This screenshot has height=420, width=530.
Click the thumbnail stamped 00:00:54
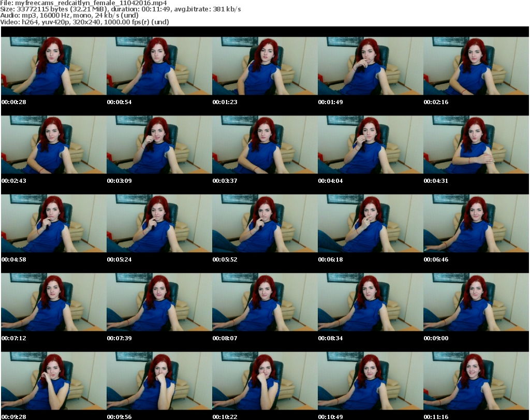[x=159, y=66]
